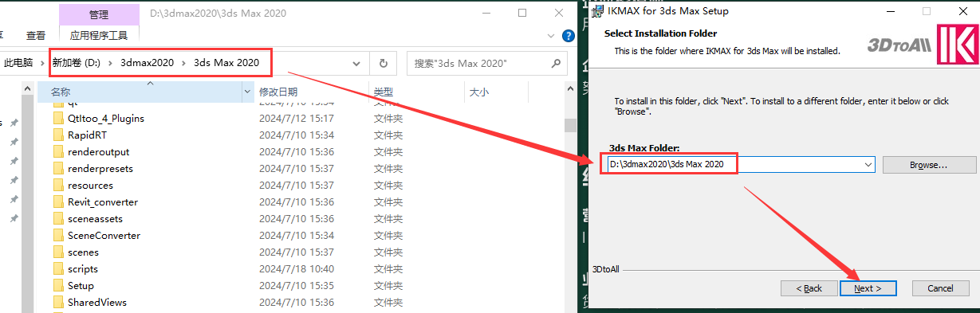The height and width of the screenshot is (313, 980).
Task: Select the scenes folder name
Action: pos(83,252)
